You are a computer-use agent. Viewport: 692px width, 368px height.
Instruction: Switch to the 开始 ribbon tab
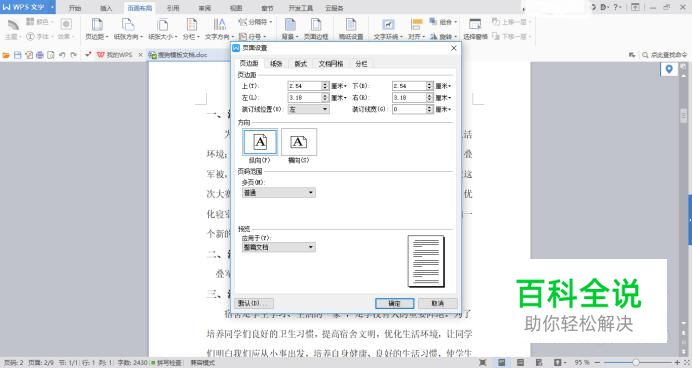point(75,8)
